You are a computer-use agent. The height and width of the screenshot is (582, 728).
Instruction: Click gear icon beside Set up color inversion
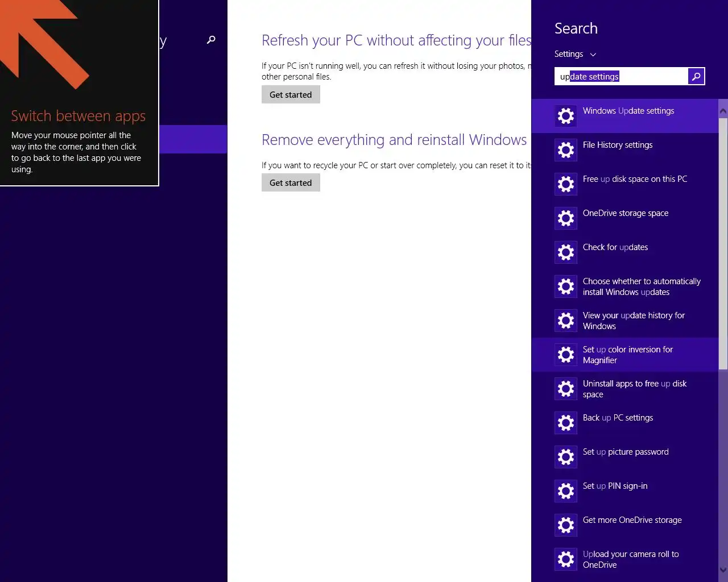566,355
